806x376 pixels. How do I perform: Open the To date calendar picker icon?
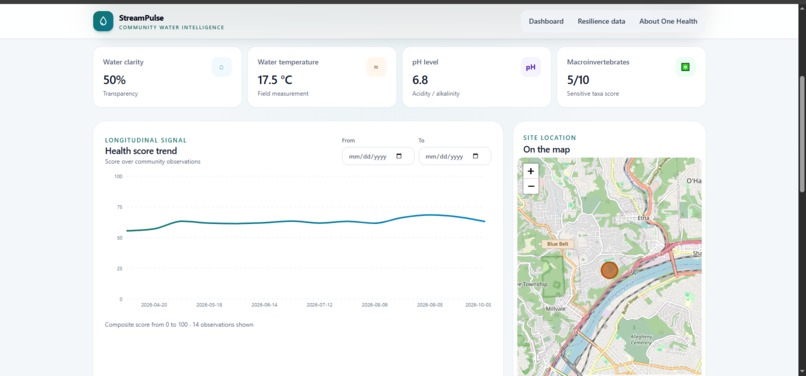pyautogui.click(x=475, y=156)
